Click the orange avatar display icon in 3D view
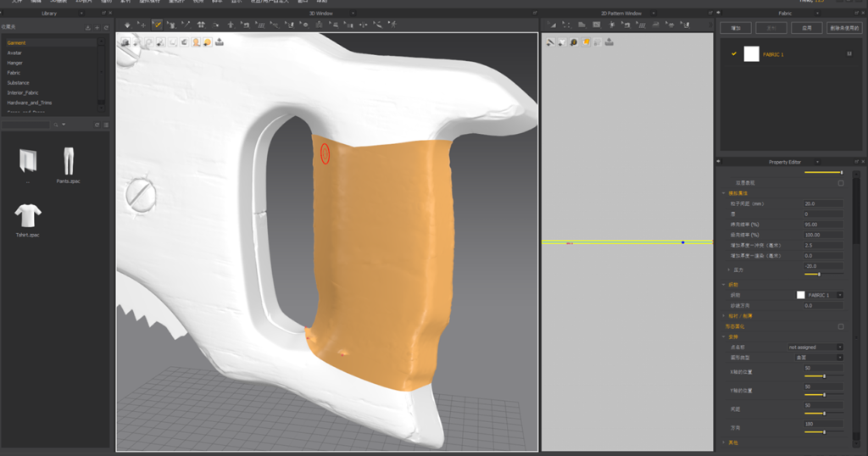The image size is (868, 456). pos(196,42)
